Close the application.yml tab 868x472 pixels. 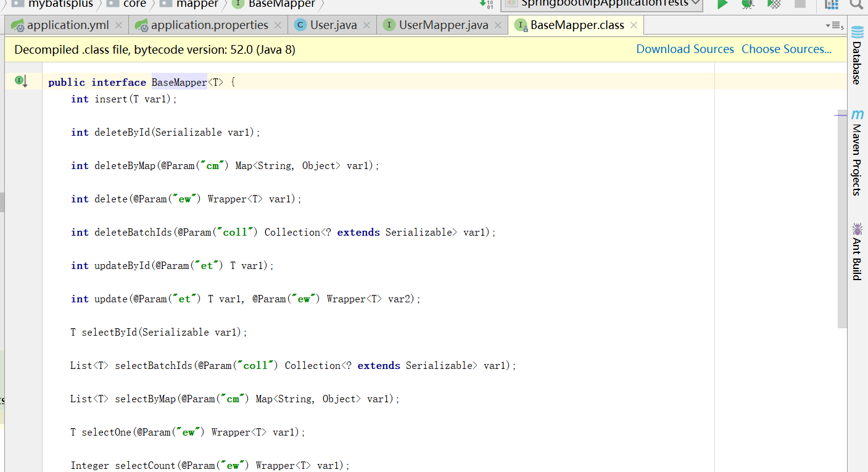point(118,25)
